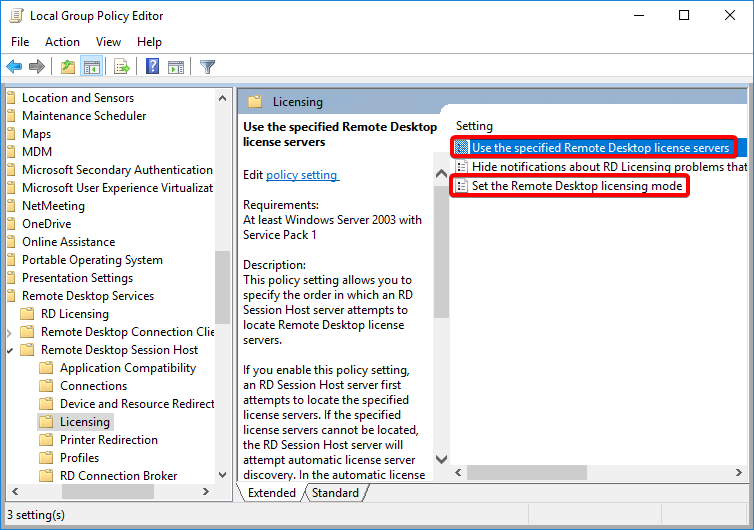The image size is (754, 530).
Task: Click the 'policy setting' edit link
Action: 302,175
